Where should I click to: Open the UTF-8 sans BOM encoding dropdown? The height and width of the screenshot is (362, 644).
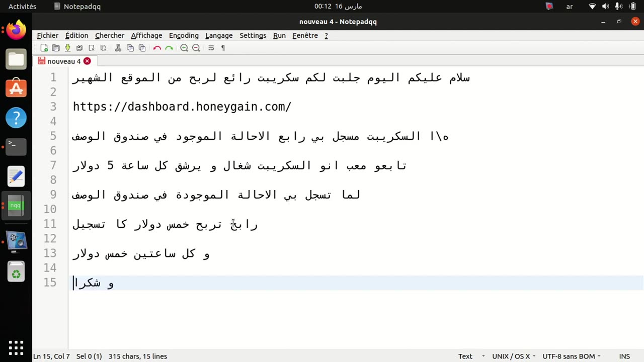(572, 356)
